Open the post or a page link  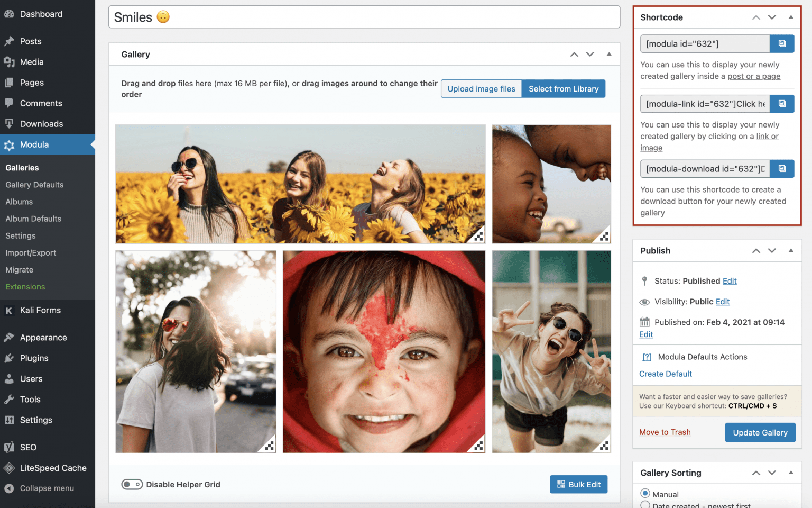754,76
